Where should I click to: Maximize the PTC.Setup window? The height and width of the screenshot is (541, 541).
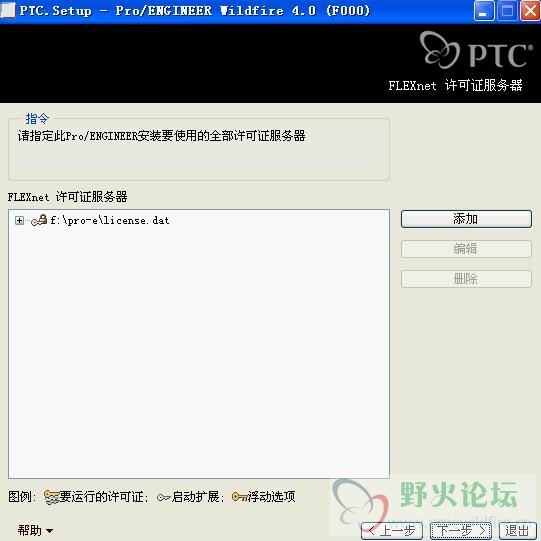click(507, 11)
